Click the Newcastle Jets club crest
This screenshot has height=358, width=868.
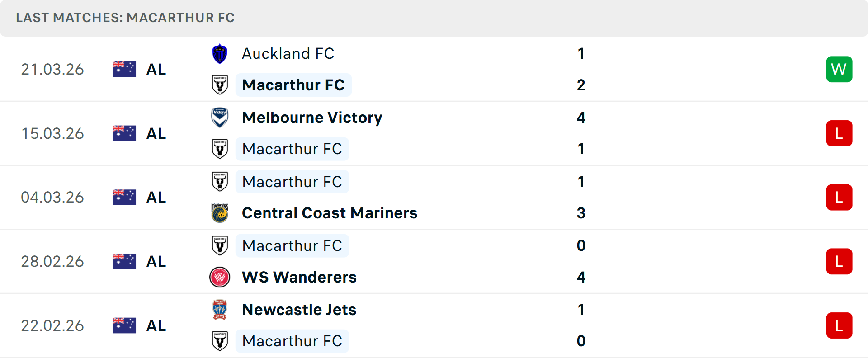pos(220,310)
